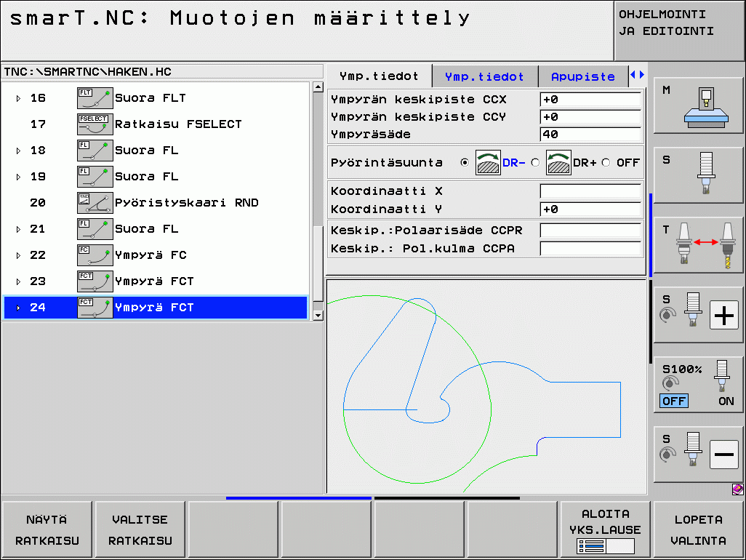Increase spindle speed with the plus key

pyautogui.click(x=724, y=315)
